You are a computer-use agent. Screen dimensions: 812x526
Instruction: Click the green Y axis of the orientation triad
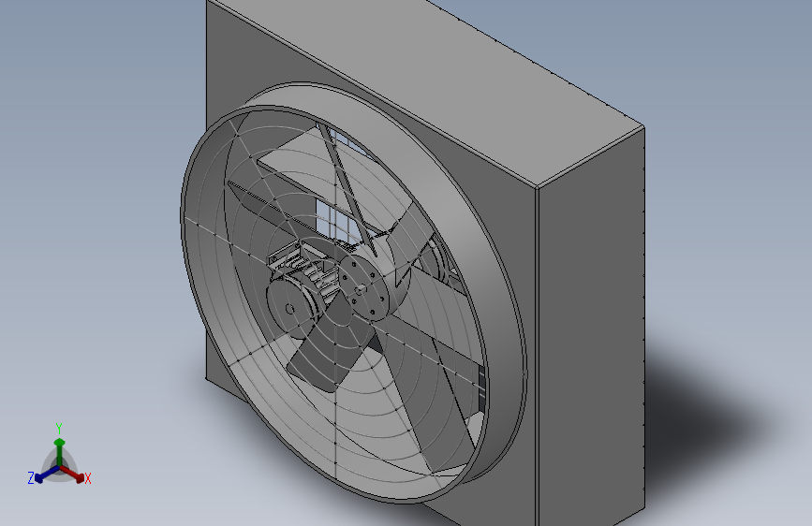coord(60,451)
